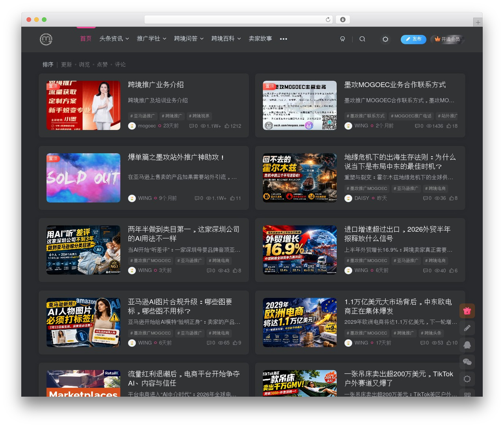Open article 爆单篇之墨玫站外推广神助攻

176,157
